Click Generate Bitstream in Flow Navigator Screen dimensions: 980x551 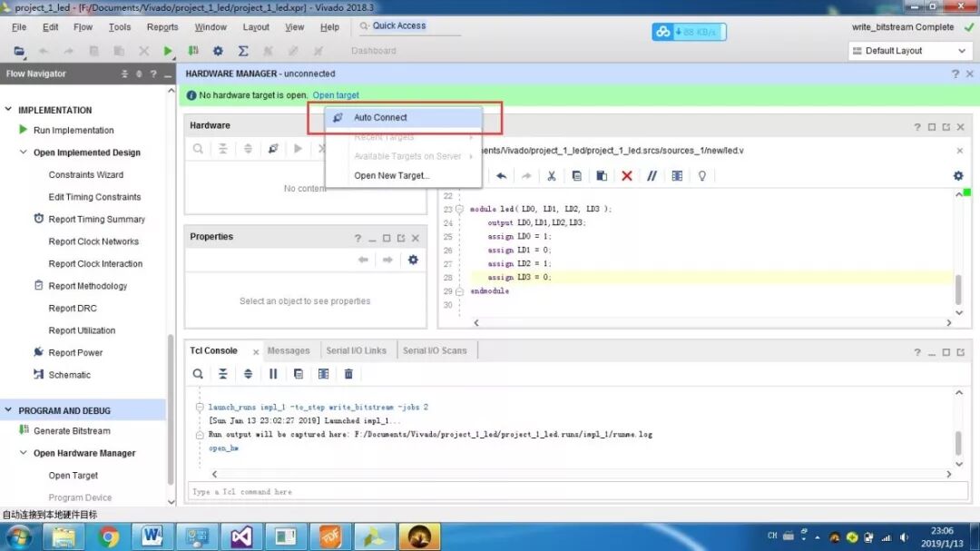tap(72, 431)
